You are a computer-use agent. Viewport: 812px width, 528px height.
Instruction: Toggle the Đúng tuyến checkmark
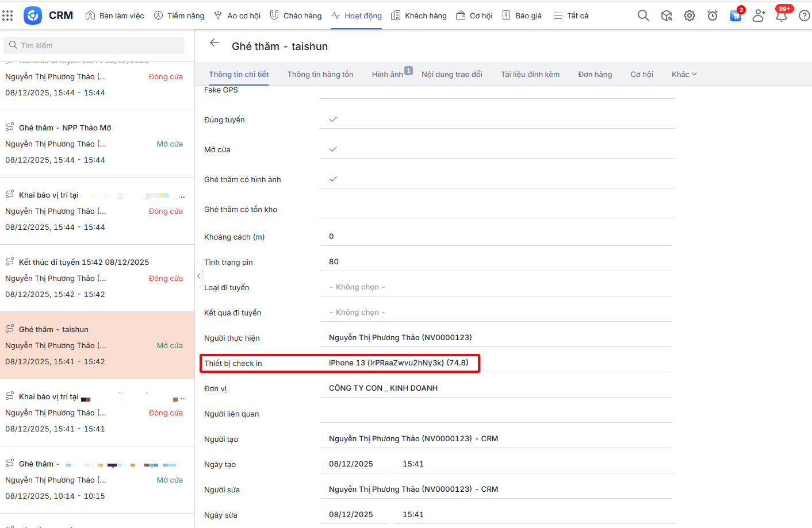pyautogui.click(x=333, y=120)
